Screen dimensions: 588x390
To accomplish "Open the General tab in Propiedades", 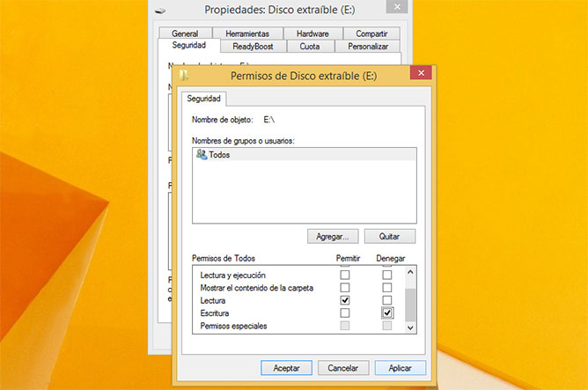I will 185,33.
